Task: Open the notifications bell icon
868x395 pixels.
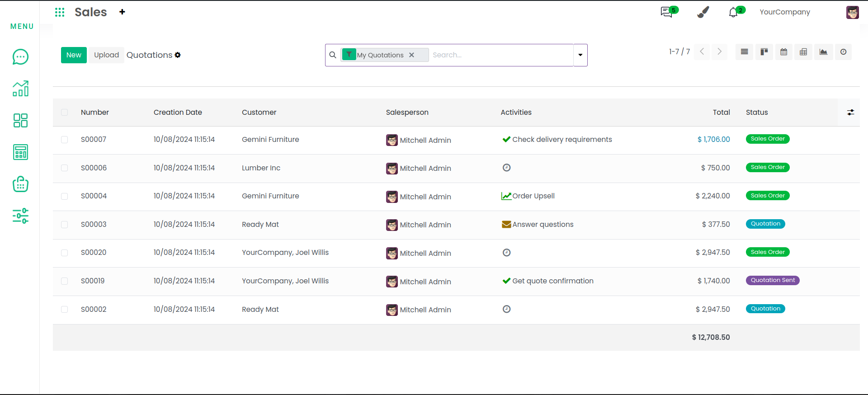Action: tap(733, 13)
